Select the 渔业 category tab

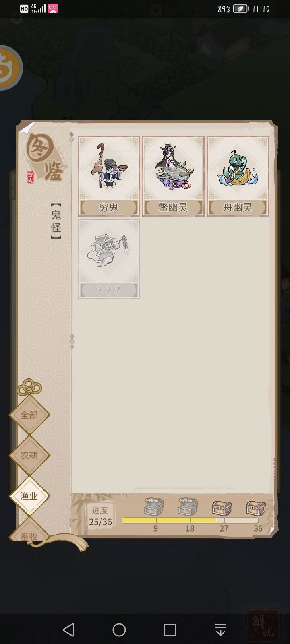29,496
